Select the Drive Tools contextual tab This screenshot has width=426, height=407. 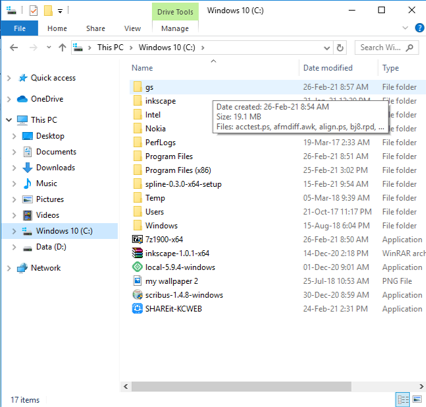[175, 12]
